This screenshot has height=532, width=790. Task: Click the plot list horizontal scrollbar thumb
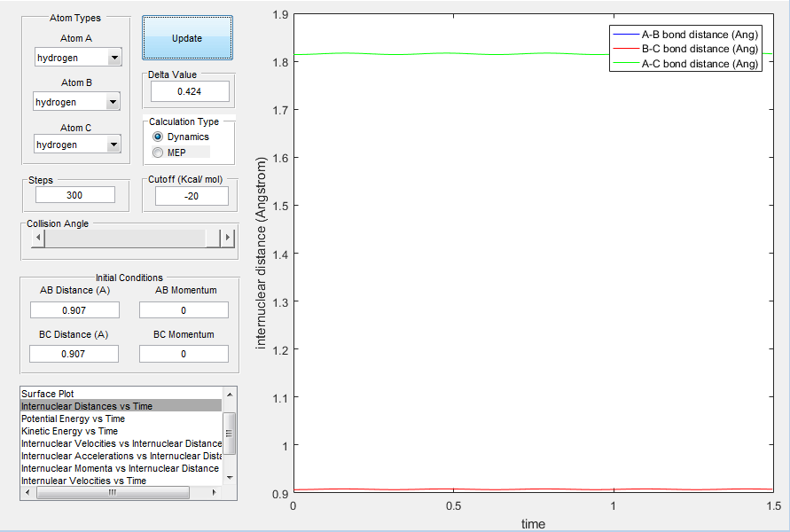(x=113, y=492)
